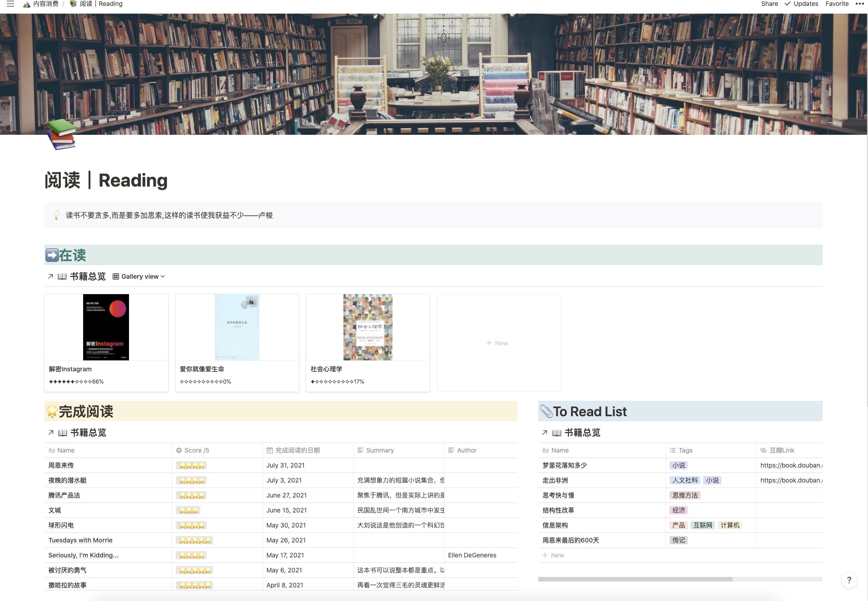Click the help question mark button

point(849,580)
